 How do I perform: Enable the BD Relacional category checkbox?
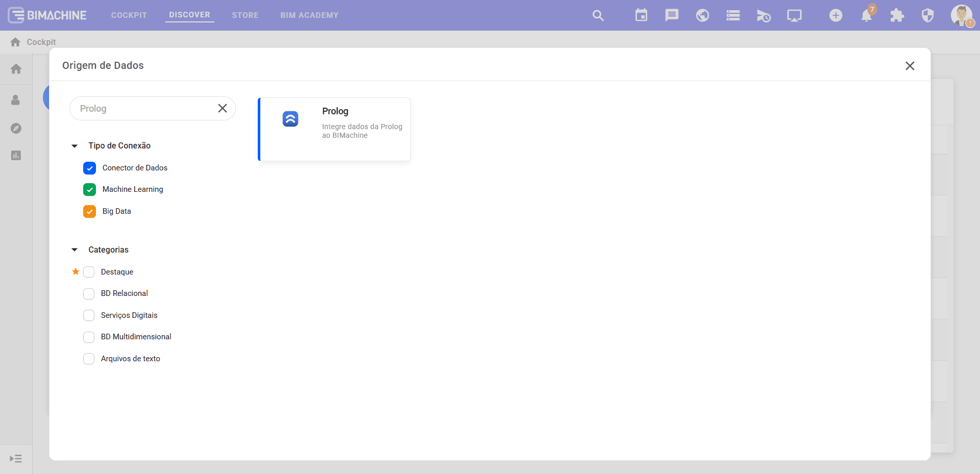click(x=89, y=294)
